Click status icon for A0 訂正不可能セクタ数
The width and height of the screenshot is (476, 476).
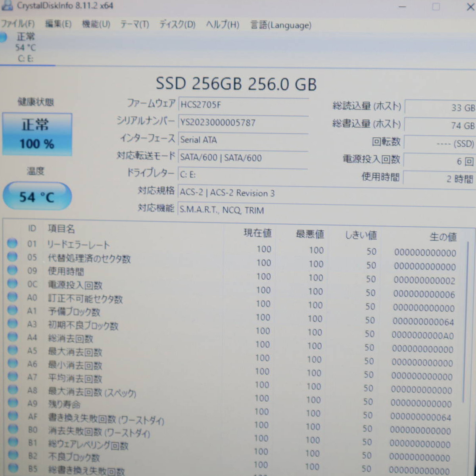pos(12,297)
